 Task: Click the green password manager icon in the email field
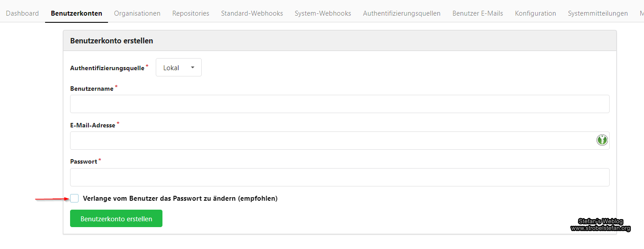pos(602,140)
